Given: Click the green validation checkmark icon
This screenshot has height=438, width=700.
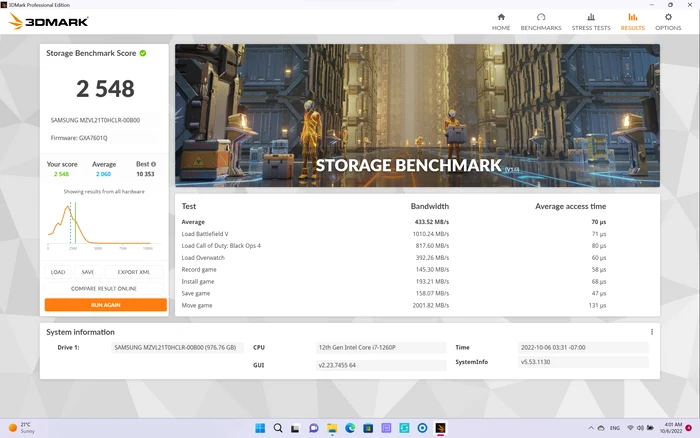Looking at the screenshot, I should [143, 53].
